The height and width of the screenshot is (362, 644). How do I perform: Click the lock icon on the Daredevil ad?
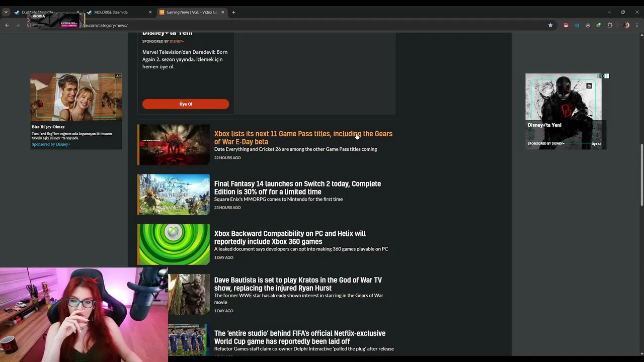pos(589,86)
